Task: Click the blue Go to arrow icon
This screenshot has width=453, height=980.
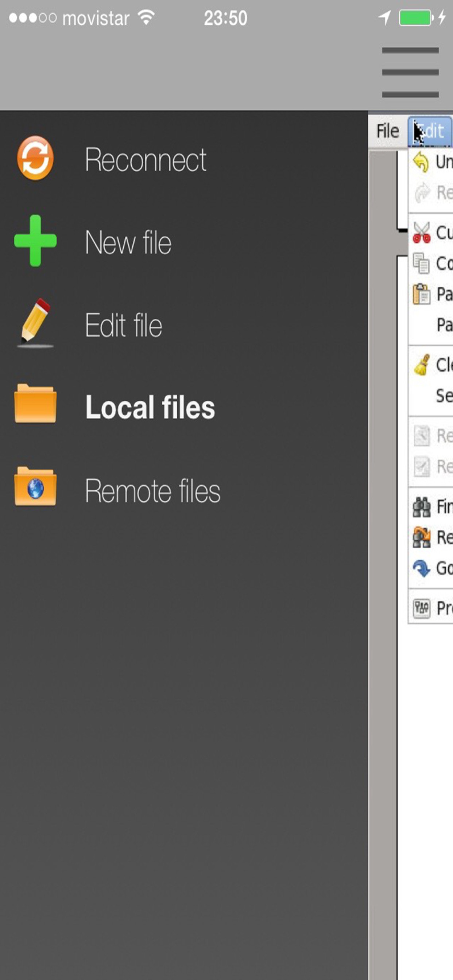Action: coord(421,568)
